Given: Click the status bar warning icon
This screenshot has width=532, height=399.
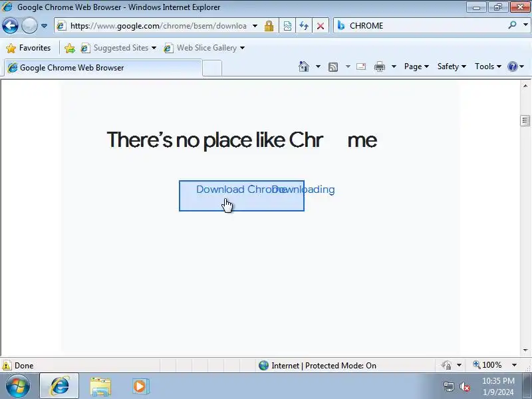Looking at the screenshot, I should (7, 365).
